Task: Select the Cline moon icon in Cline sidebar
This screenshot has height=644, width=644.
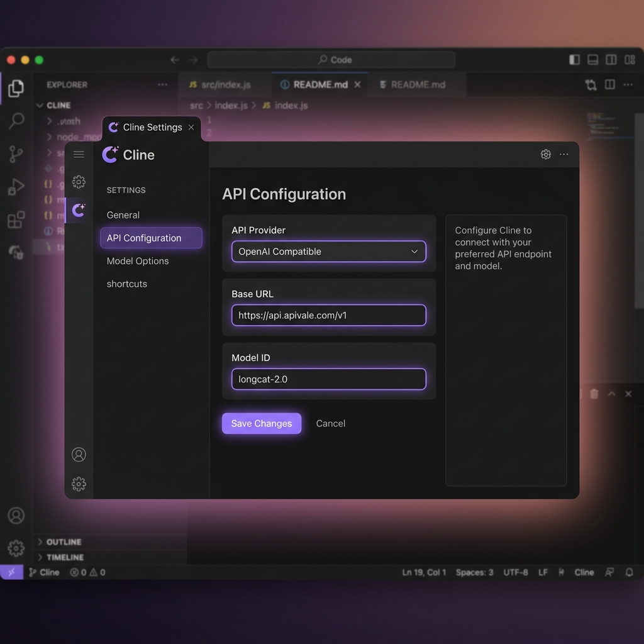Action: (x=79, y=210)
